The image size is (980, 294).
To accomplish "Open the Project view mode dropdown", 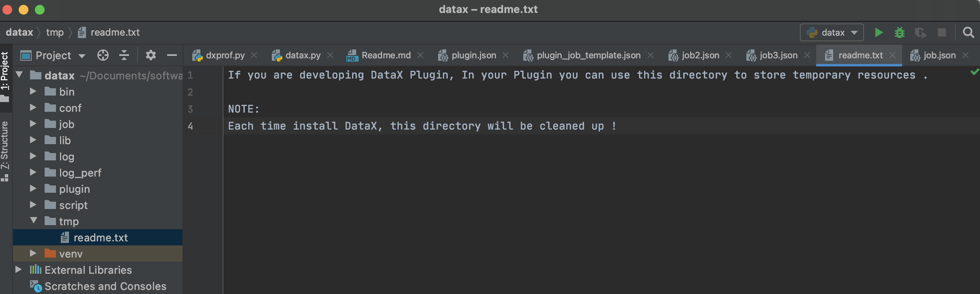I will coord(82,55).
